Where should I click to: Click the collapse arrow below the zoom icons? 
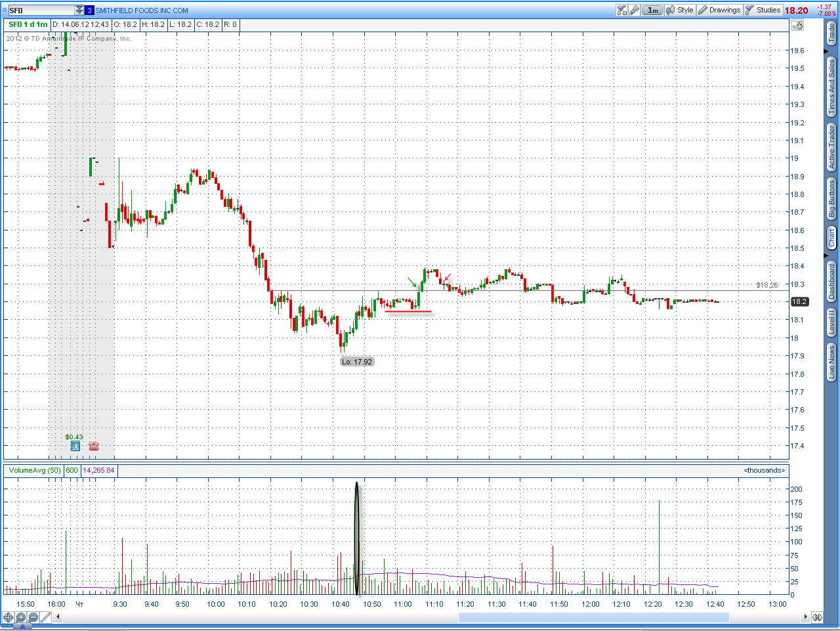[22, 627]
